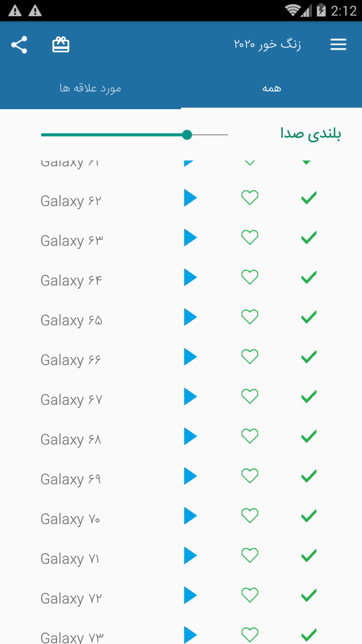The width and height of the screenshot is (362, 644).
Task: Tap the share icon in the header
Action: pyautogui.click(x=19, y=45)
